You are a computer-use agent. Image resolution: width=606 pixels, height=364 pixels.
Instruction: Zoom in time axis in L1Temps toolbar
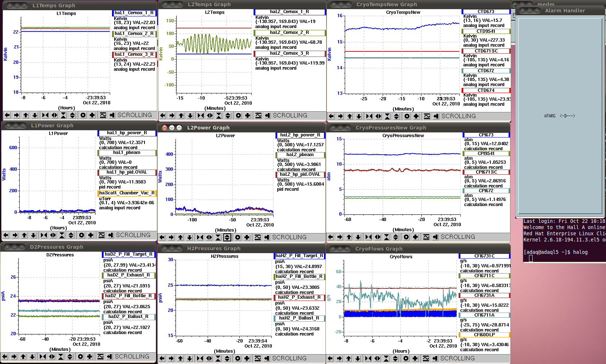pyautogui.click(x=45, y=115)
